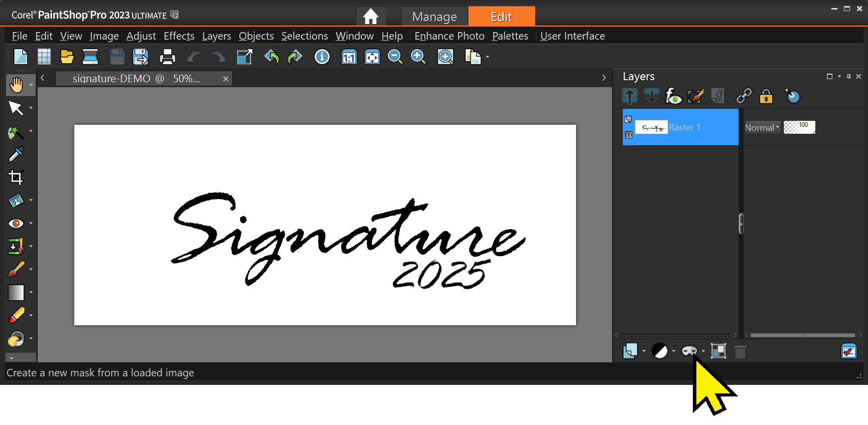
Task: Pick the Red Eye tool
Action: [x=16, y=224]
